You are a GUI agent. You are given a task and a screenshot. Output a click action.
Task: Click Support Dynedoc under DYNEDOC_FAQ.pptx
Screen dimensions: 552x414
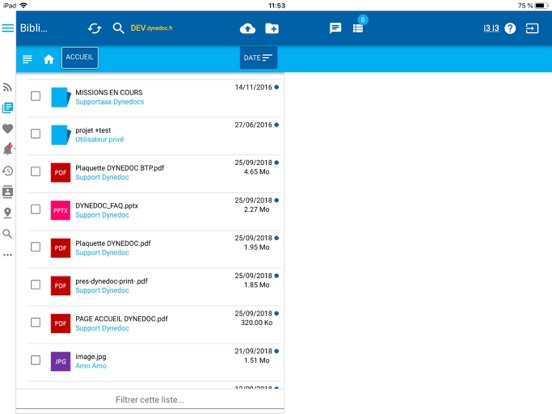coord(102,215)
